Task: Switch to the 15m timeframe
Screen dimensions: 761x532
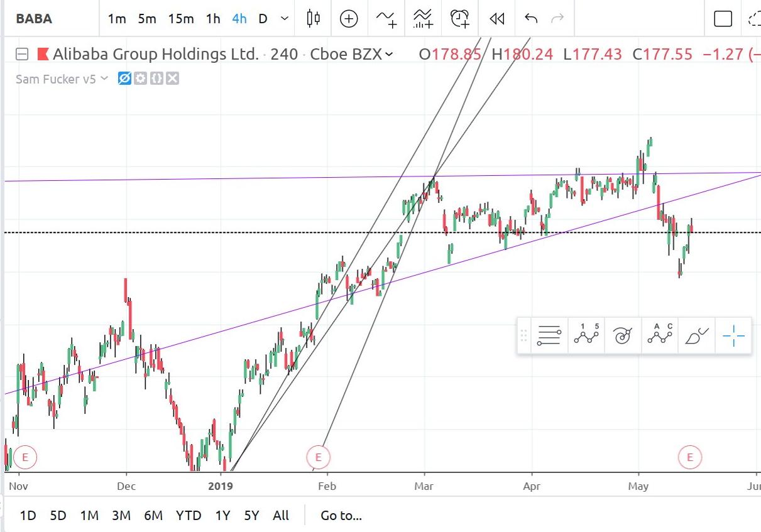Action: click(x=181, y=19)
